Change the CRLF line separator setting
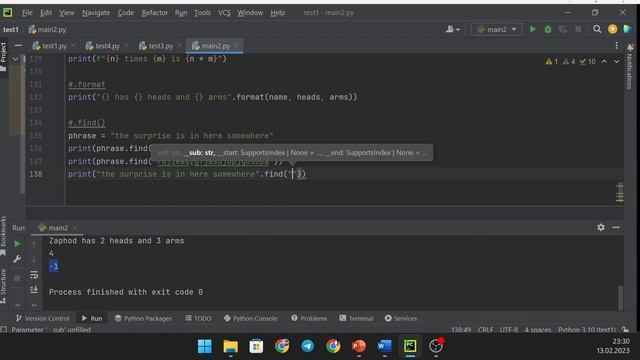The image size is (640, 360). coord(486,329)
